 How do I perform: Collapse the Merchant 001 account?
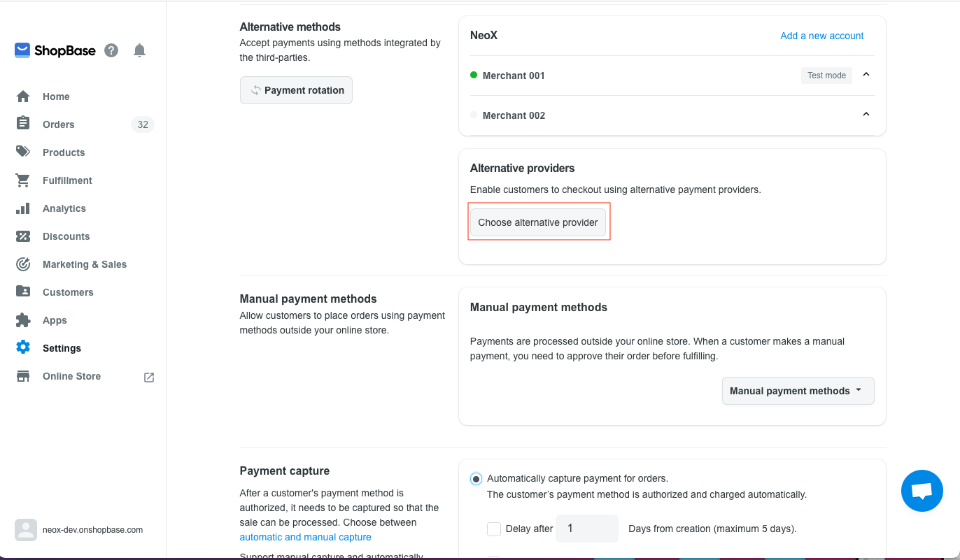[x=866, y=74]
